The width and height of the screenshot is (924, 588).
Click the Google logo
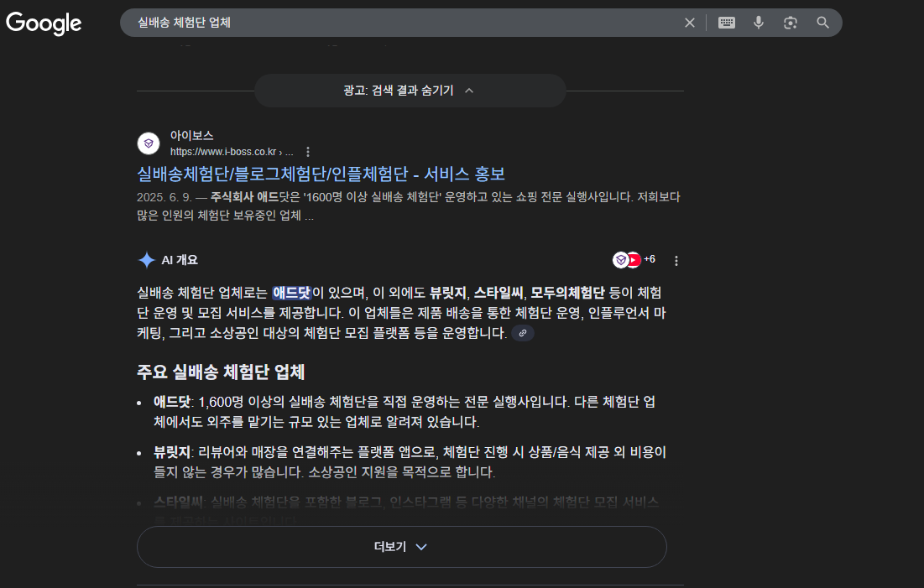(44, 23)
